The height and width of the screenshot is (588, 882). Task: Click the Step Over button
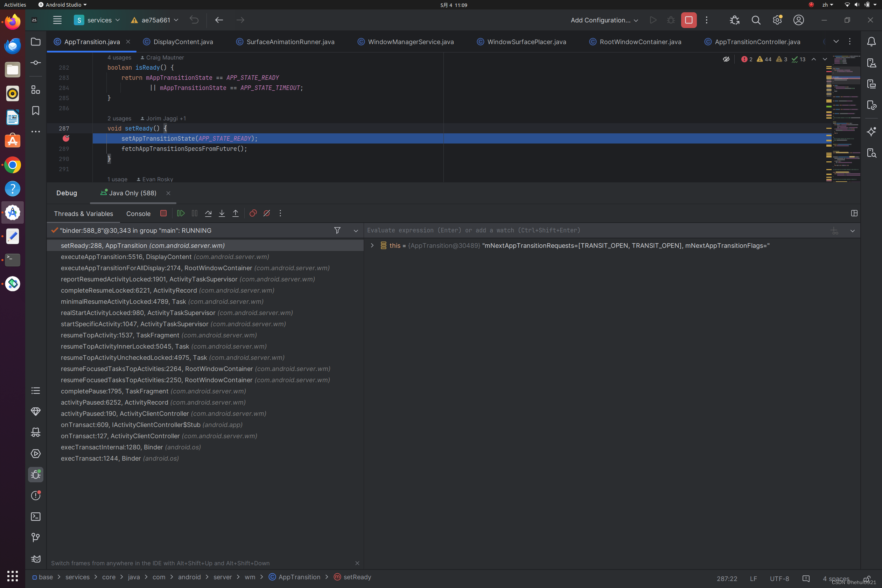208,213
